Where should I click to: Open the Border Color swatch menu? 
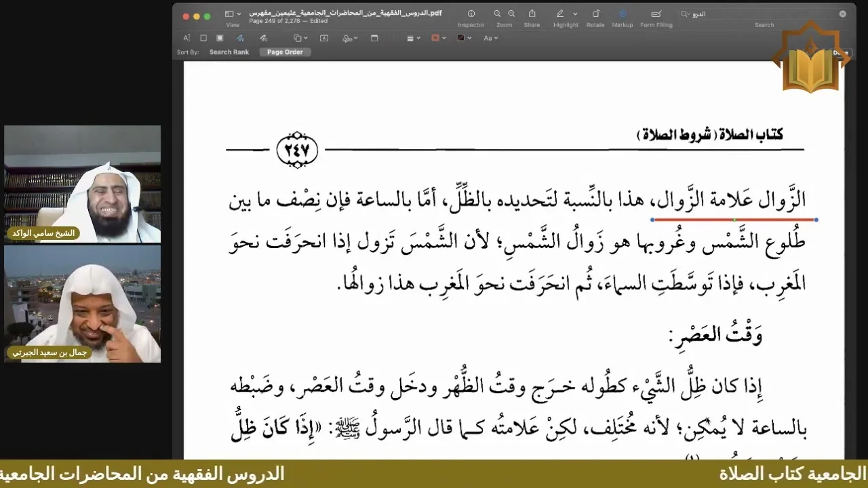[437, 38]
